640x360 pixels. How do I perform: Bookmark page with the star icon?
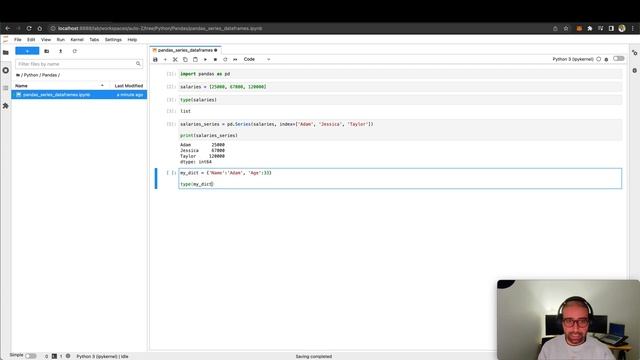(x=566, y=28)
